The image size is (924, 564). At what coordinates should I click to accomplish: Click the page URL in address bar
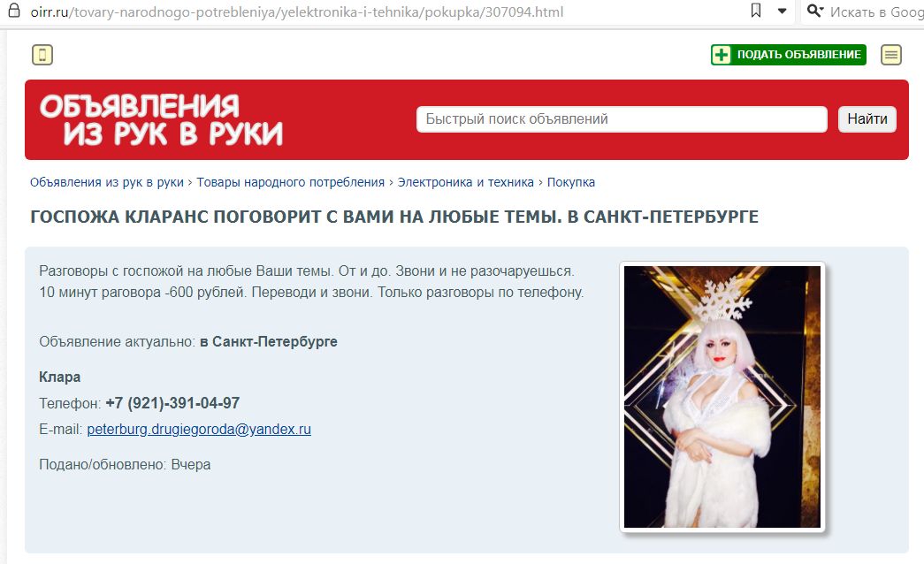coord(297,11)
